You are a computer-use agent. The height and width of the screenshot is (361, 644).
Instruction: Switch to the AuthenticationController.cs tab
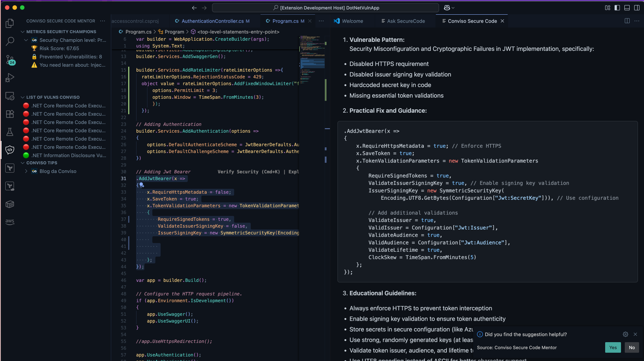(x=212, y=21)
